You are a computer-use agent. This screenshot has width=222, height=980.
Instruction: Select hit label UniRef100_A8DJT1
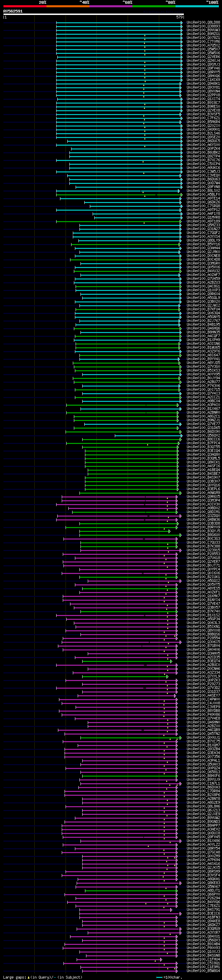pyautogui.click(x=203, y=891)
